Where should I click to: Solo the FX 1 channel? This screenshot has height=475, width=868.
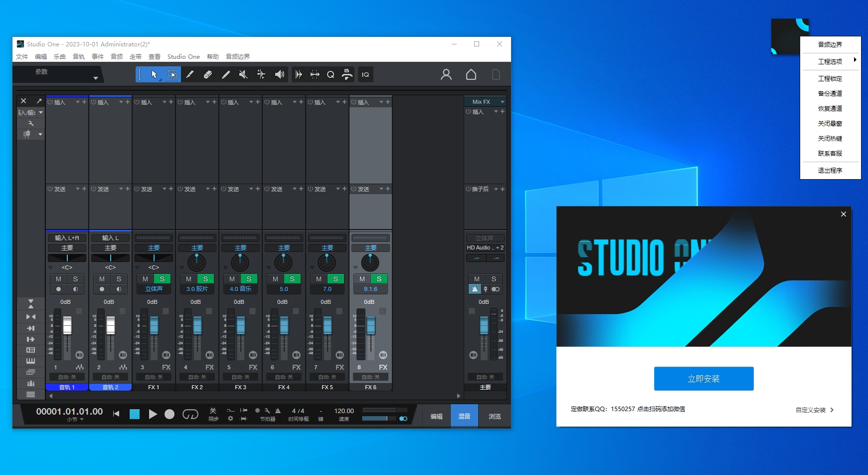(x=162, y=279)
